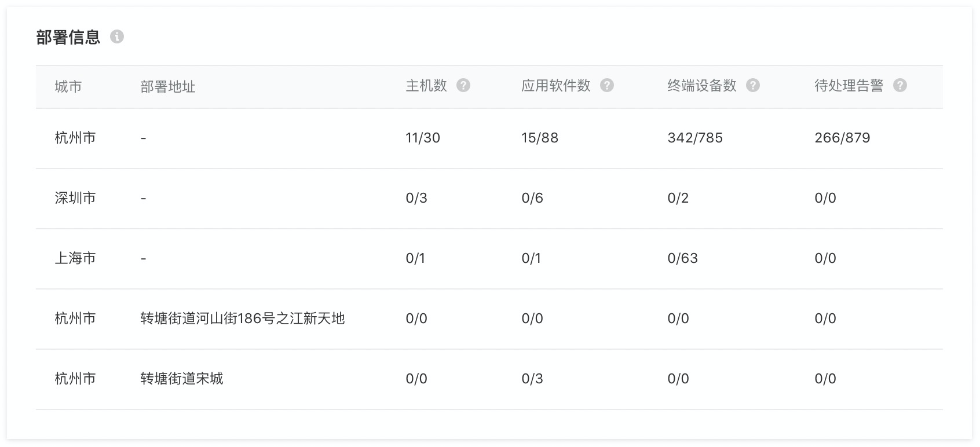Click the 266/879 pending alerts value
Viewport: 980px width, 447px height.
(842, 138)
